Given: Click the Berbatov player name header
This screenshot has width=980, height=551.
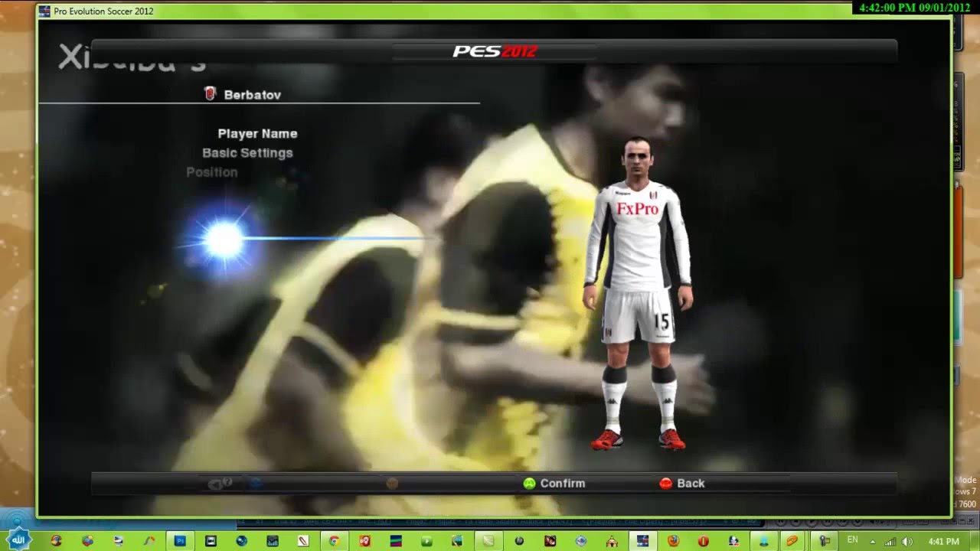Looking at the screenshot, I should click(252, 95).
